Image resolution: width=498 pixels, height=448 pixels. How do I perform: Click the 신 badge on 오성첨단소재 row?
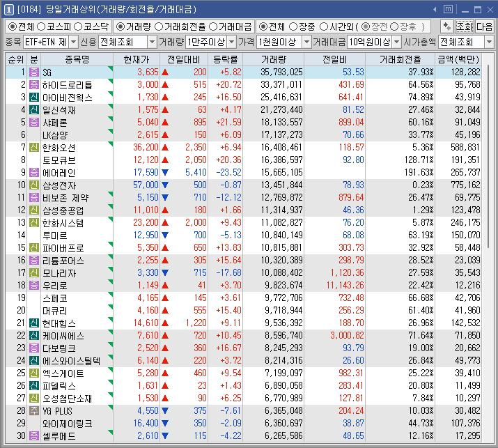click(34, 398)
